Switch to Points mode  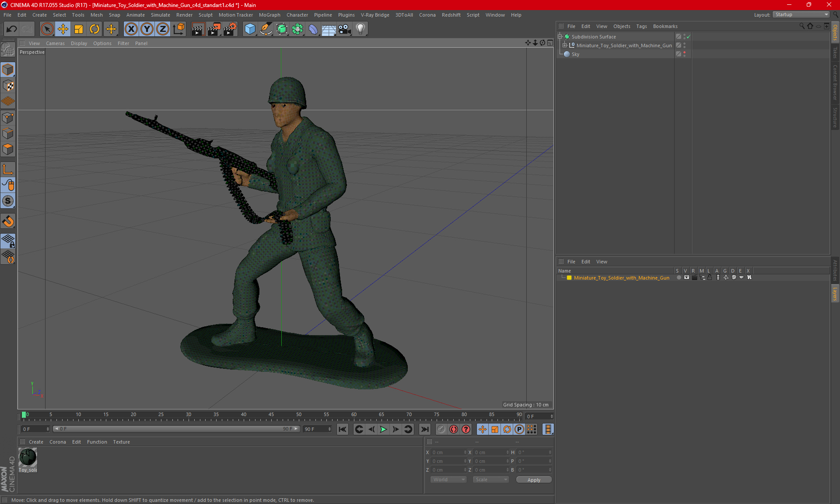click(8, 118)
